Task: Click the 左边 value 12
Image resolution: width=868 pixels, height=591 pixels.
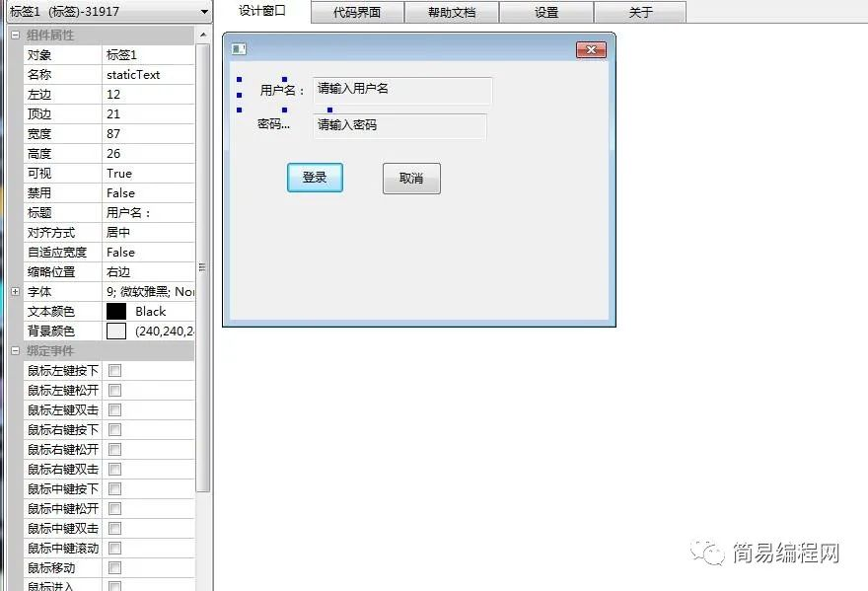Action: [x=148, y=94]
